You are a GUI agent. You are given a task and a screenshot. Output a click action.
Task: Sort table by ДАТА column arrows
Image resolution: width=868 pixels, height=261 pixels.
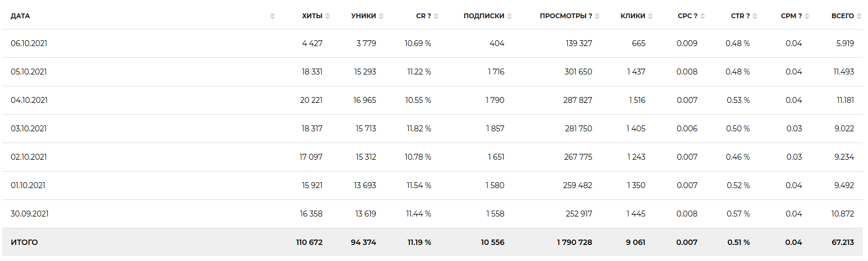[x=272, y=16]
